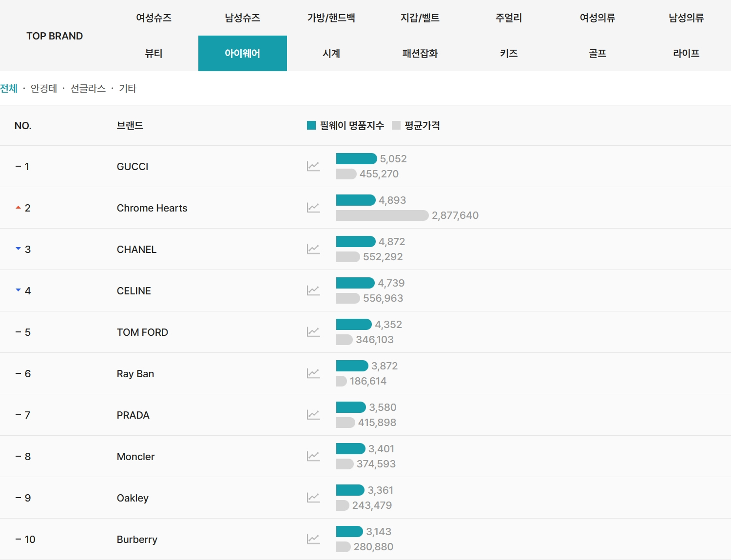Open the TOM FORD brand link
The height and width of the screenshot is (560, 731).
[142, 332]
